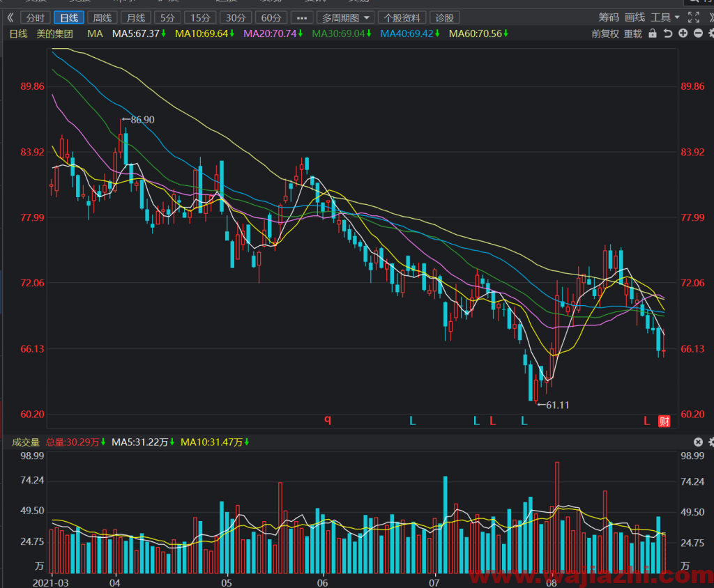Image resolution: width=714 pixels, height=588 pixels.
Task: Toggle the 画线 drawing mode
Action: click(635, 17)
